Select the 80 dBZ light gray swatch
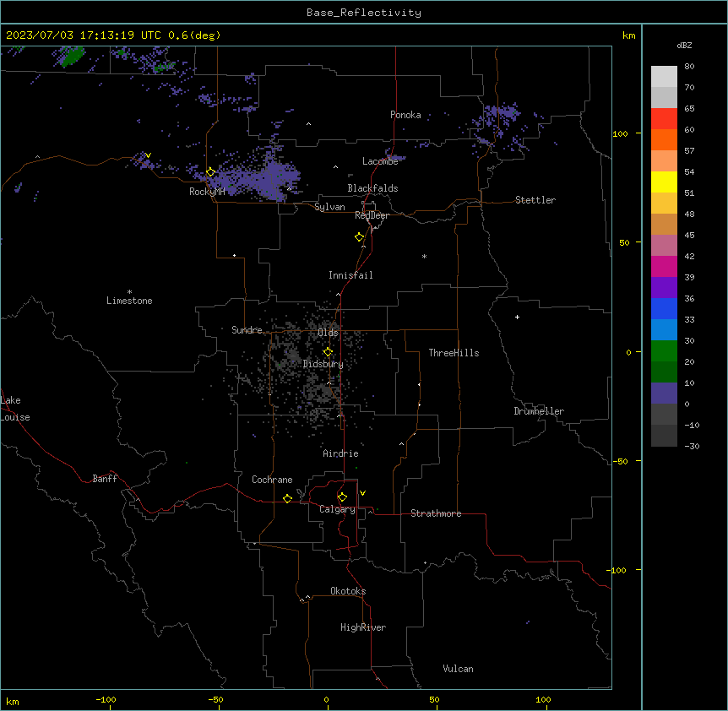 click(x=664, y=77)
